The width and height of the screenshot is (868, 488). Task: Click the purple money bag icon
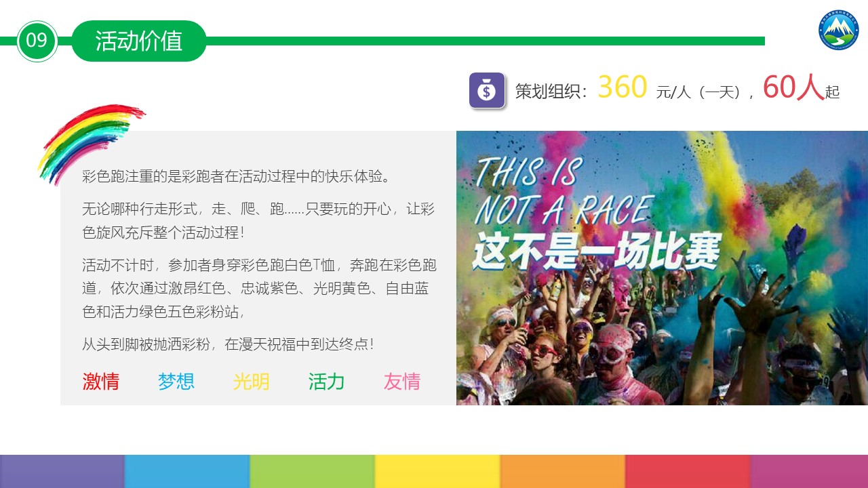coord(487,90)
